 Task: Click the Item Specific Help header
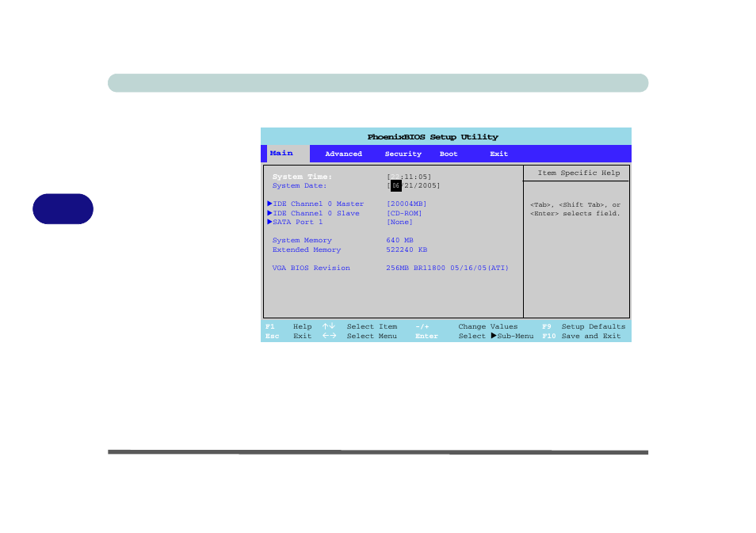578,173
